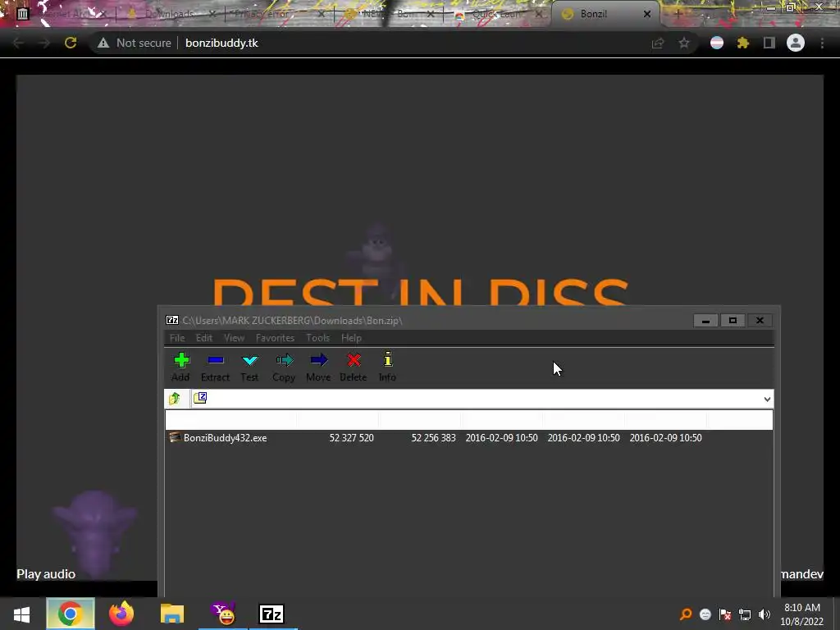
Task: Click the striped flag extension icon in Chrome
Action: 717,43
